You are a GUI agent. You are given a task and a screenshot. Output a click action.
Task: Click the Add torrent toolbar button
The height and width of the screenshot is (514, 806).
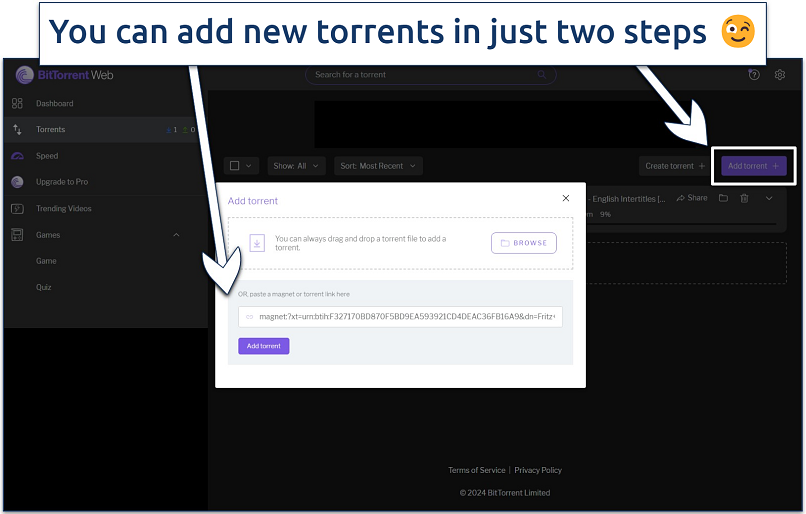pos(754,166)
